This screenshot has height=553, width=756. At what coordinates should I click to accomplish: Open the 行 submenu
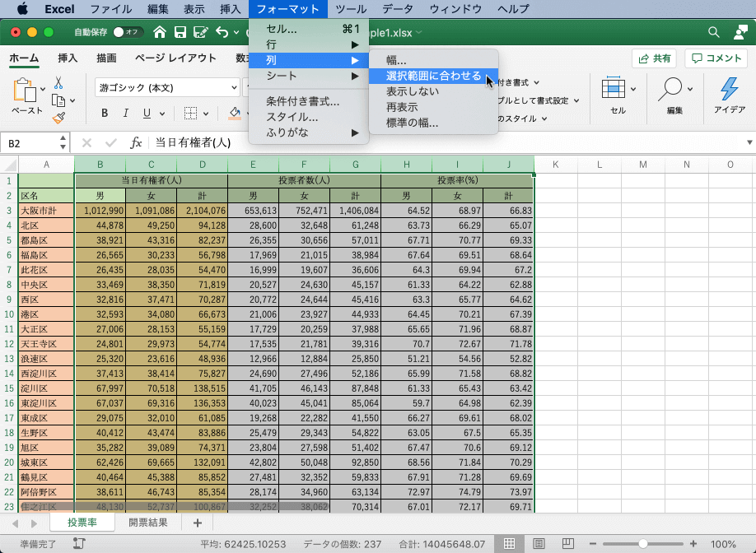point(309,44)
